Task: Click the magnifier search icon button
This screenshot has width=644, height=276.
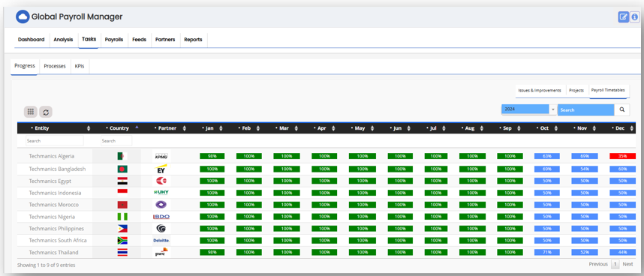Action: coord(621,109)
